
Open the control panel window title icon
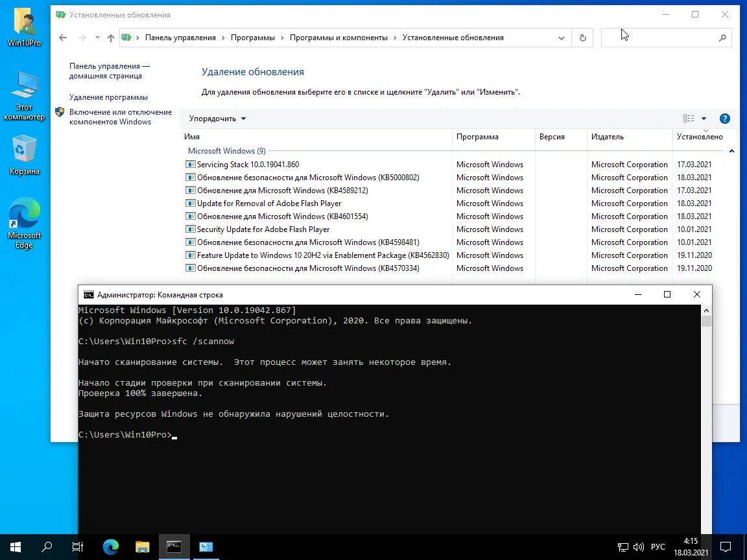coord(60,15)
